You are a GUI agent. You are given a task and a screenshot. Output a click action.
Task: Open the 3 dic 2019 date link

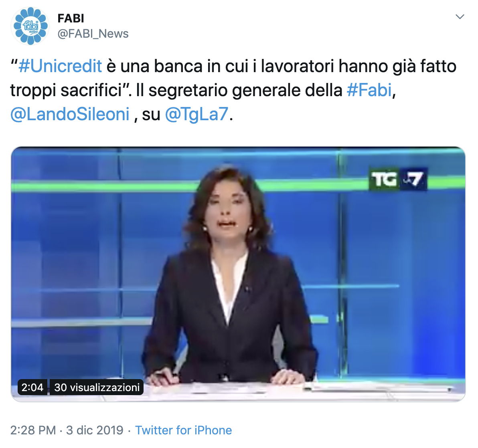pos(95,430)
